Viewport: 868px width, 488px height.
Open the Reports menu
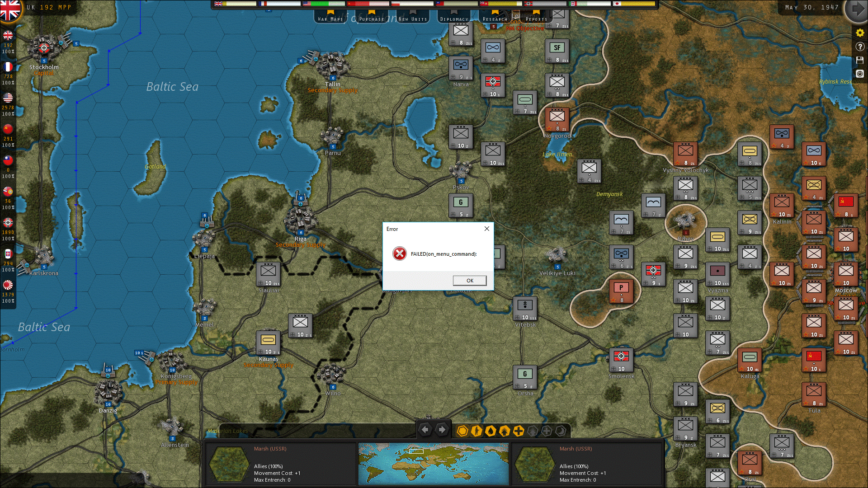point(536,17)
